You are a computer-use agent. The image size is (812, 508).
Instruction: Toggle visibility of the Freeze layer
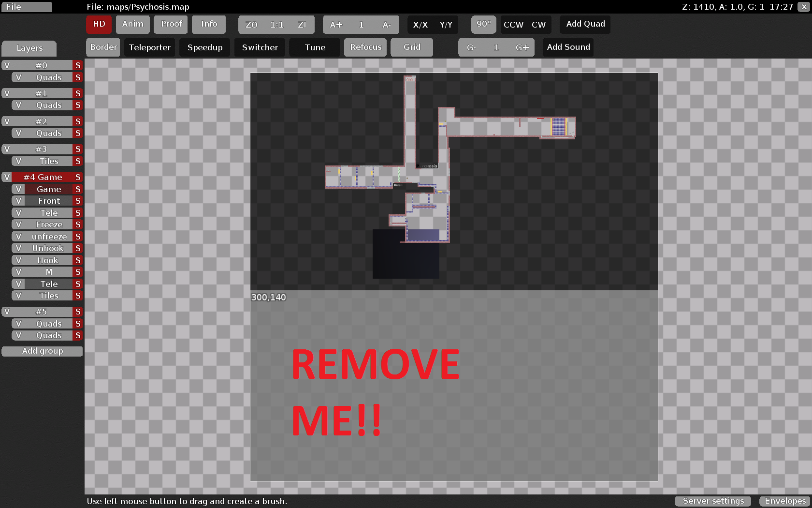point(18,224)
